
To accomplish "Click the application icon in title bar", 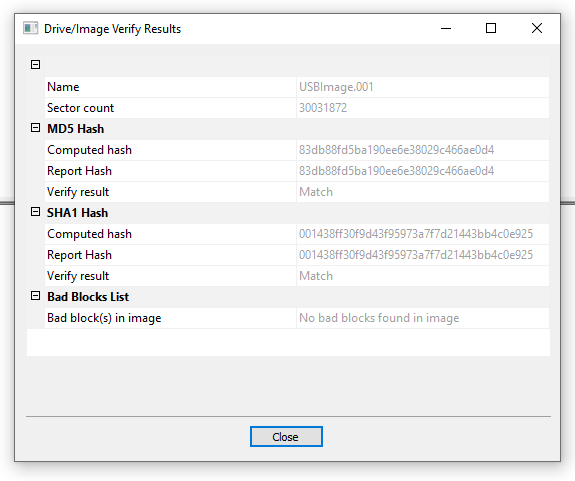I will (x=30, y=28).
